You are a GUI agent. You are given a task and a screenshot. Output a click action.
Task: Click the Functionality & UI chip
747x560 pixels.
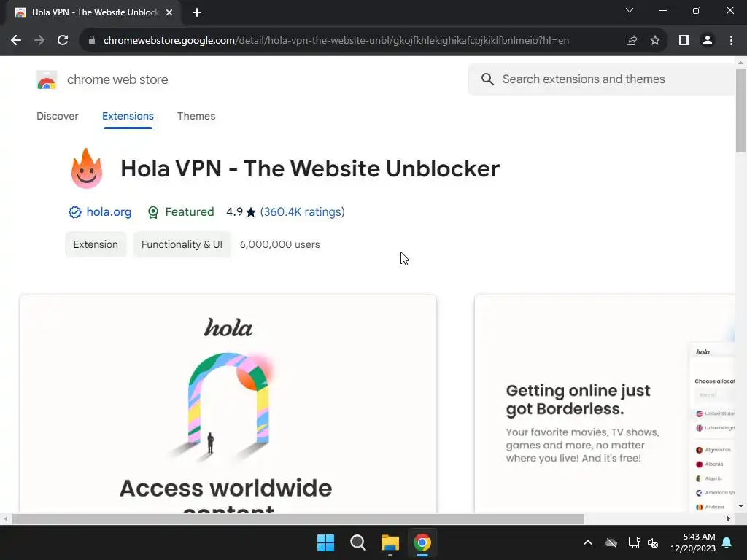[x=182, y=244]
